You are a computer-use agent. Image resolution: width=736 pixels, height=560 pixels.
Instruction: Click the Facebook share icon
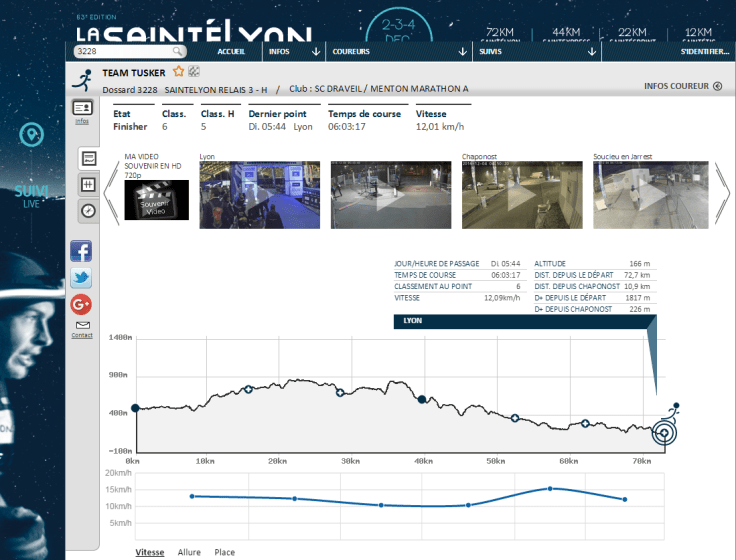pos(81,251)
